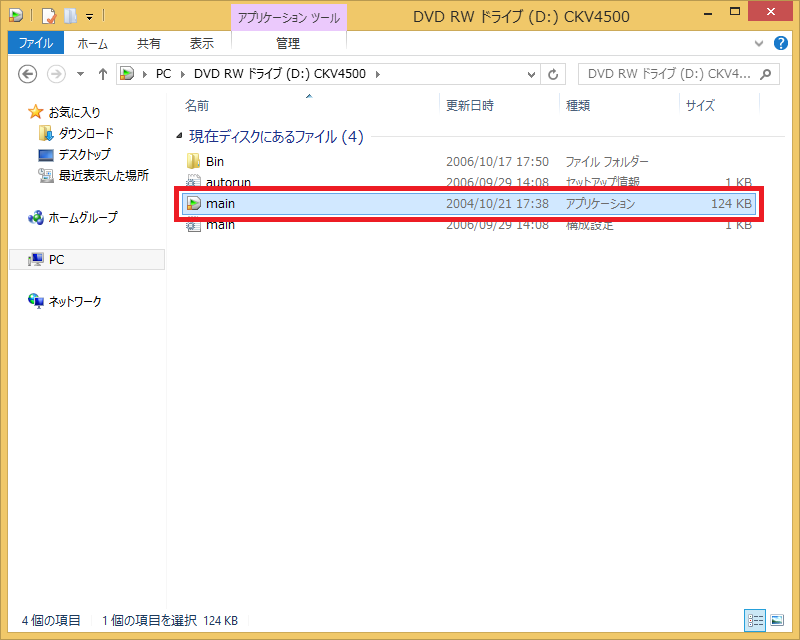Switch to details view in status bar
800x640 pixels.
tap(754, 620)
